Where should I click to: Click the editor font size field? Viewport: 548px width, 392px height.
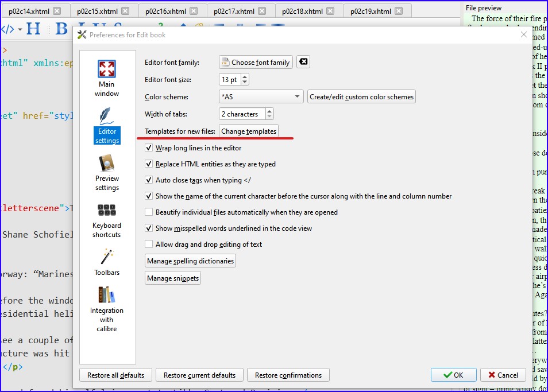pos(230,80)
